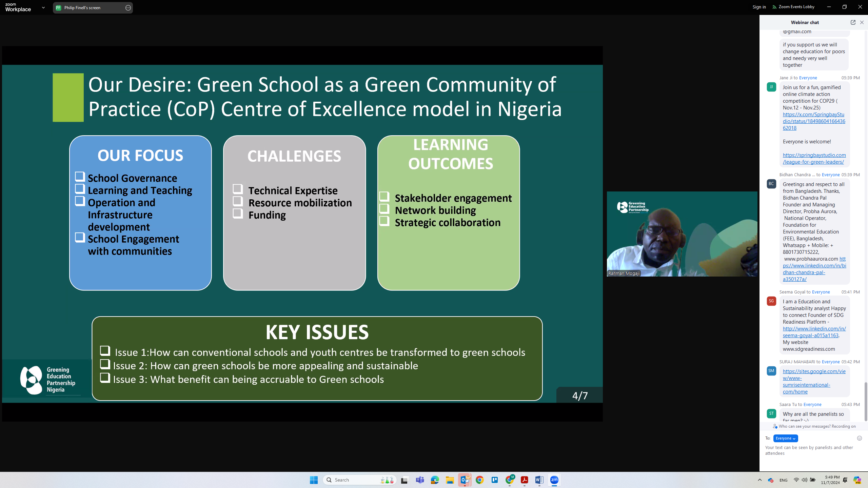The height and width of the screenshot is (488, 868).
Task: Open screen share options next to Philip Finell's screen
Action: (128, 8)
